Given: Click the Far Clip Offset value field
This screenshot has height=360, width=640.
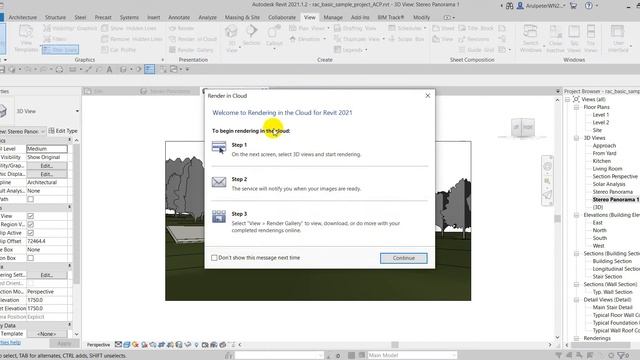Looking at the screenshot, I should (x=47, y=241).
